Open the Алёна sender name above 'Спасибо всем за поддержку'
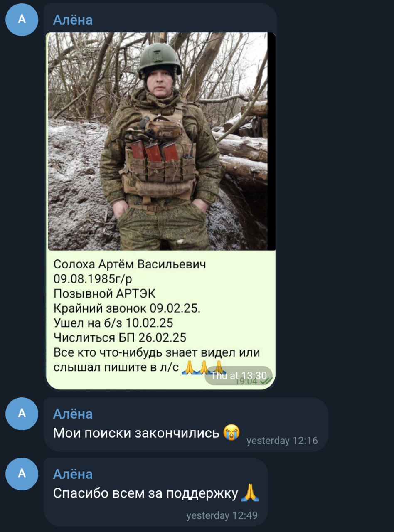Viewport: 394px width, 532px height. [73, 474]
